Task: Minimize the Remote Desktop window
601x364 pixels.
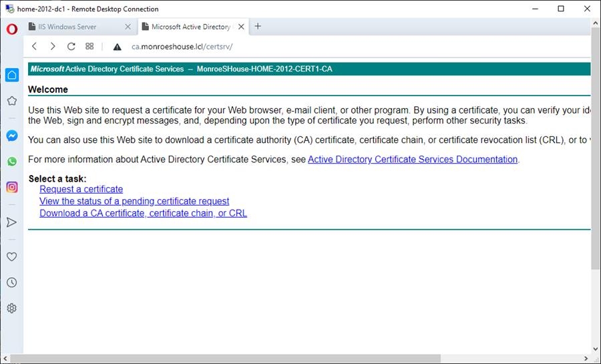Action: point(536,9)
